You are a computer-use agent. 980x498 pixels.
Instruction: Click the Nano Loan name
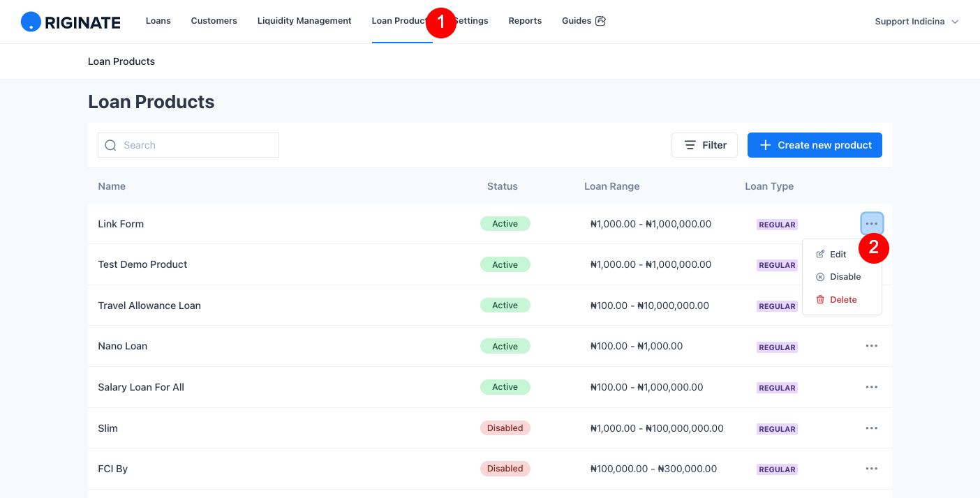click(123, 346)
